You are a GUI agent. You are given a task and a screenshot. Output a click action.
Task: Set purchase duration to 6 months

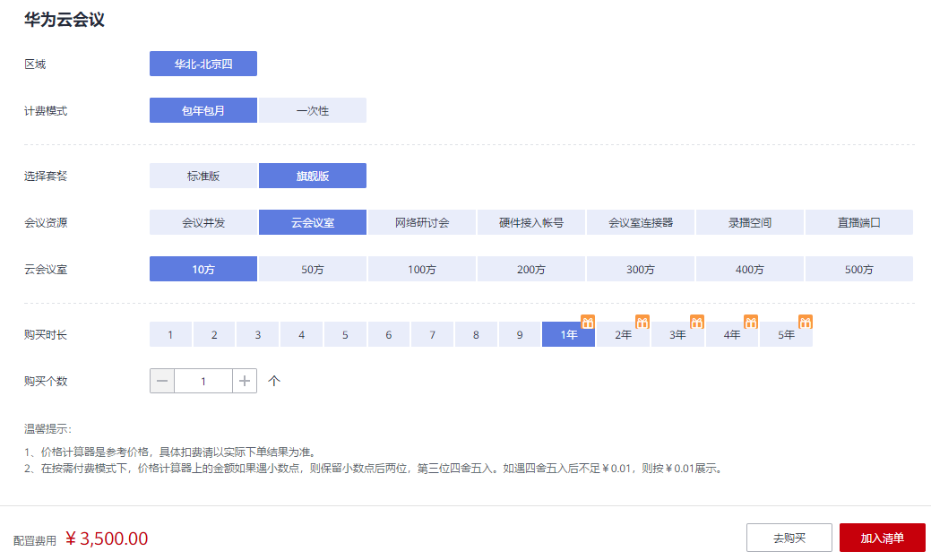click(388, 334)
